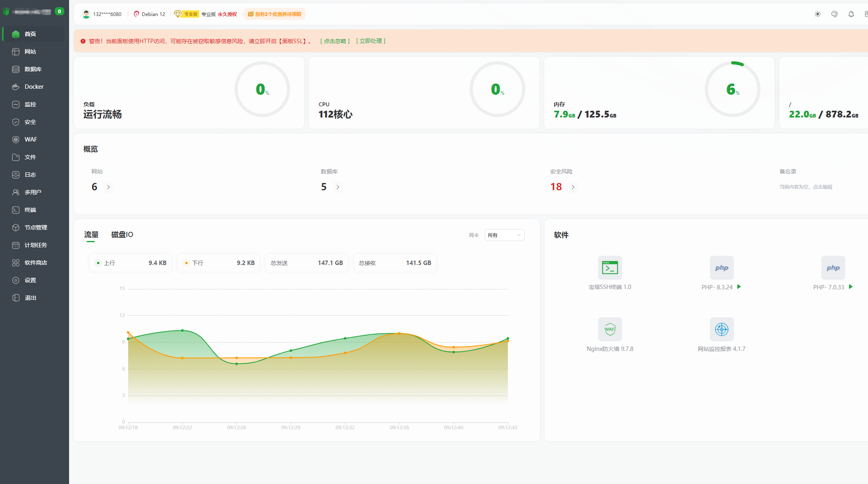This screenshot has width=868, height=484.
Task: Toggle the sun theme icon in header
Action: (x=818, y=14)
